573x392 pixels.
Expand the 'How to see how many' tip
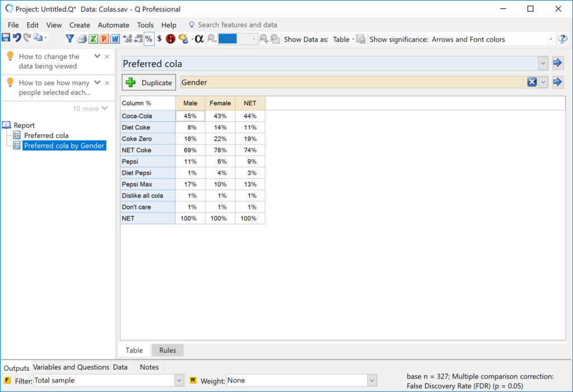point(97,83)
